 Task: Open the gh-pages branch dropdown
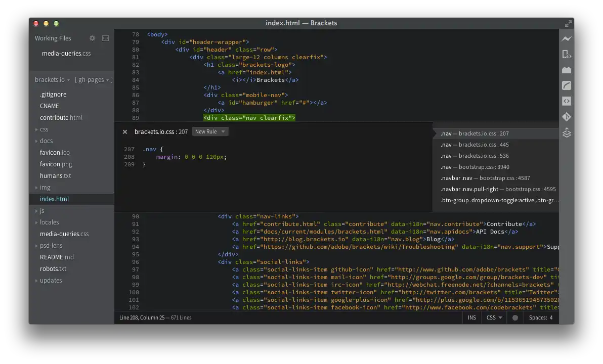click(93, 80)
